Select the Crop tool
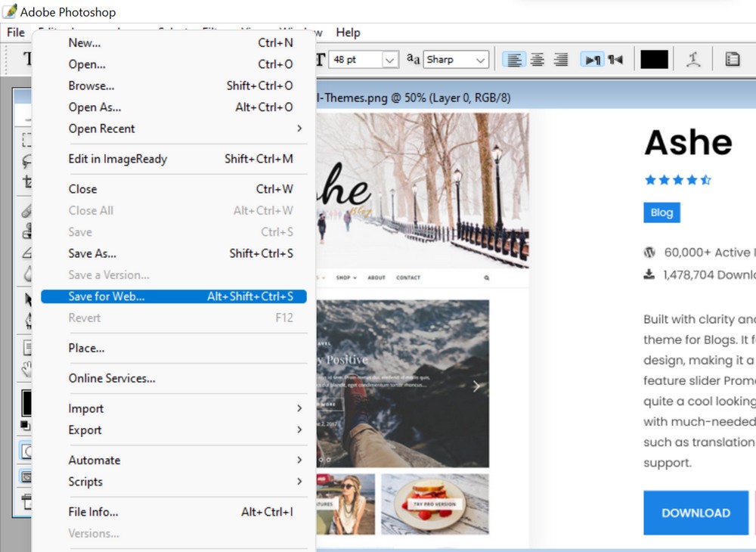Viewport: 756px width, 552px height. click(x=27, y=181)
